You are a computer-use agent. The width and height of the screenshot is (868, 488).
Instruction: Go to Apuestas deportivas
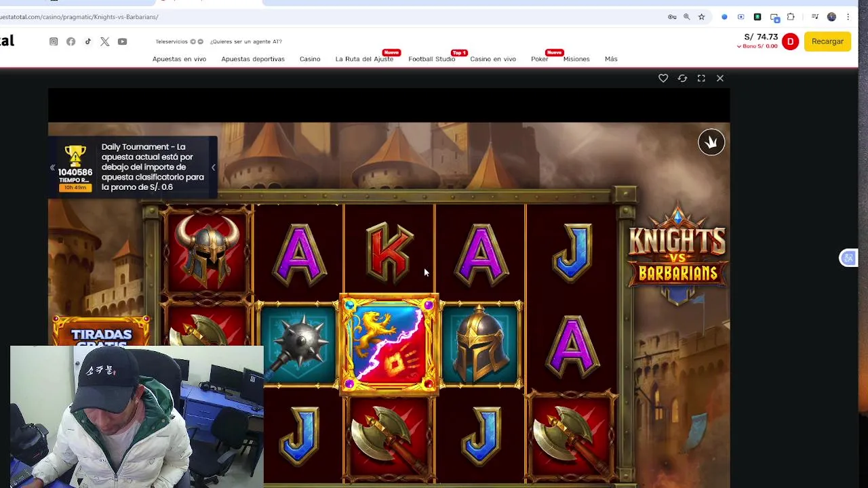click(253, 59)
